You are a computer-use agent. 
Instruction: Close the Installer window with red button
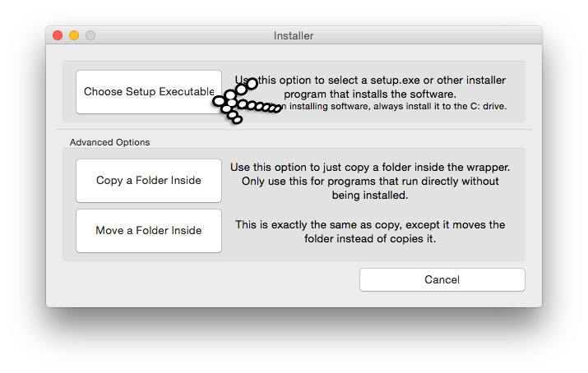58,35
